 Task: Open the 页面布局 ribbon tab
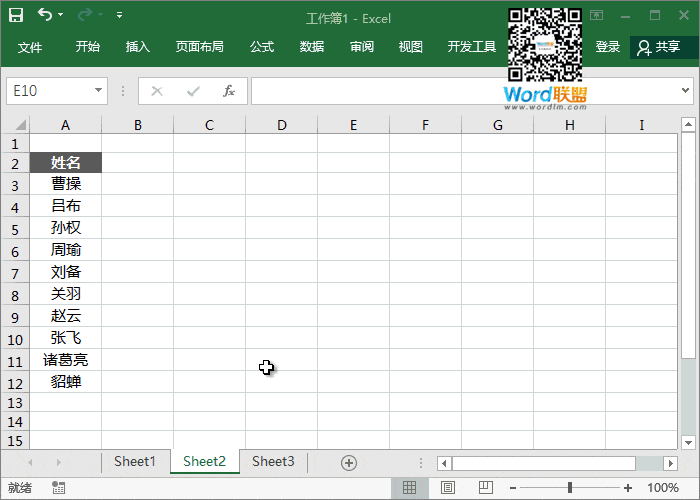[200, 46]
